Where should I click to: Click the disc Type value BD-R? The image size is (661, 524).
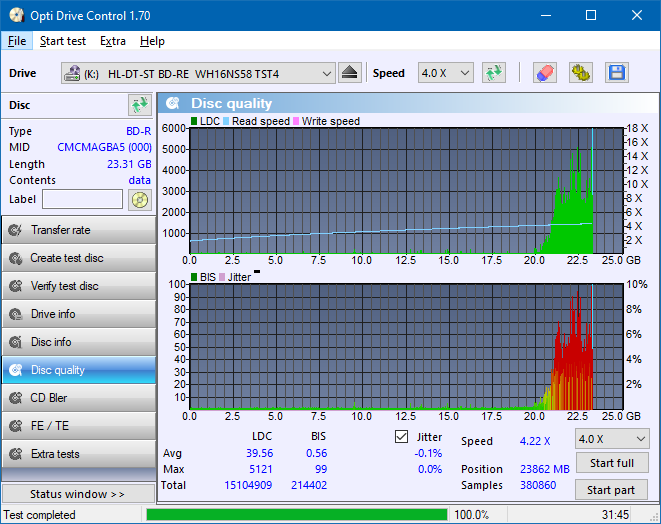click(139, 131)
